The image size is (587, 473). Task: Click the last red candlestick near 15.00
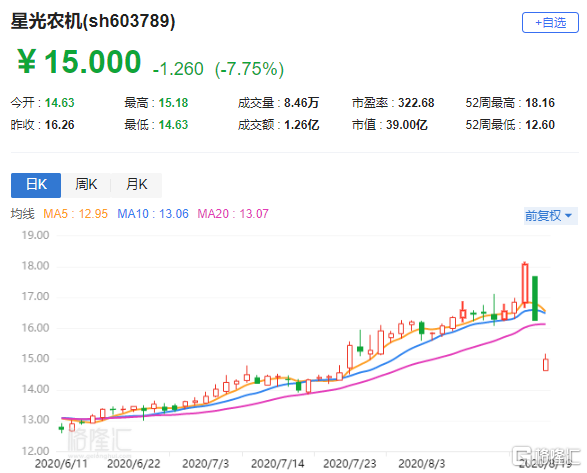pos(545,364)
